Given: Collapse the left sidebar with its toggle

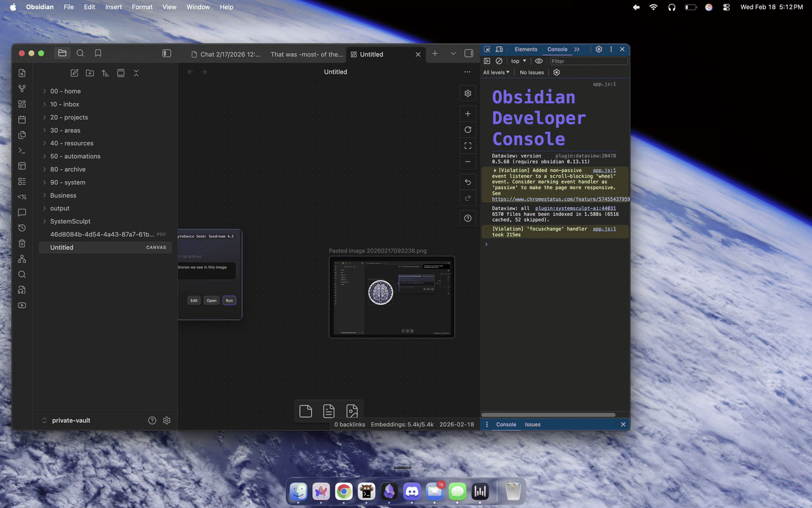Looking at the screenshot, I should [x=167, y=53].
